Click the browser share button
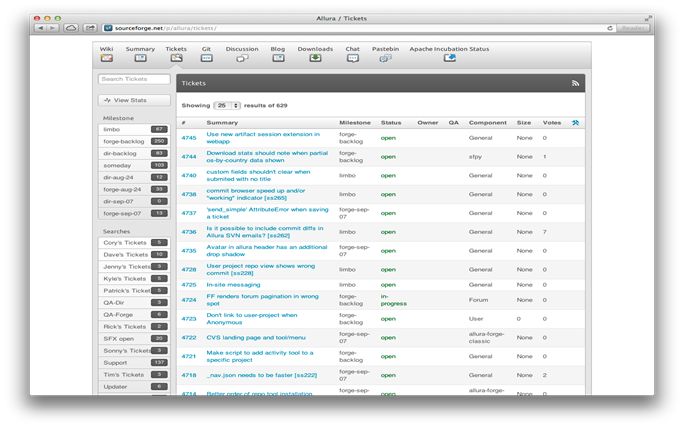This screenshot has height=427, width=684. point(90,28)
